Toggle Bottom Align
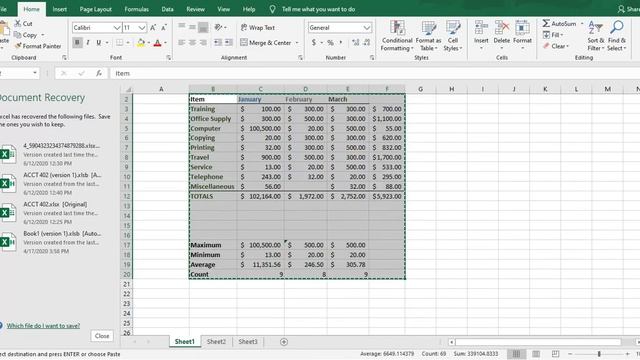The width and height of the screenshot is (640, 360). 203,27
